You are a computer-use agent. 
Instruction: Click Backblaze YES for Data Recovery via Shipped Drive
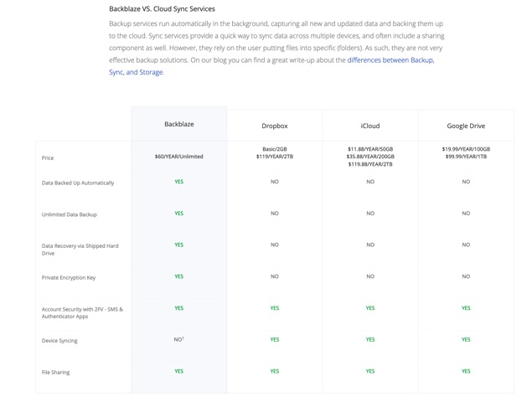[178, 245]
